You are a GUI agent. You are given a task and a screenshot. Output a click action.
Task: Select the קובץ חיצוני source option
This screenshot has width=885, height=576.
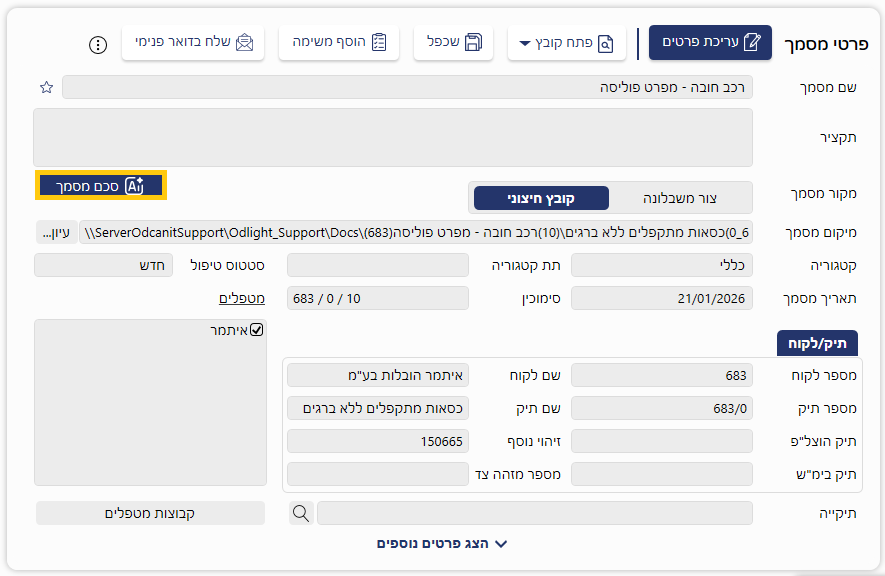pos(540,198)
